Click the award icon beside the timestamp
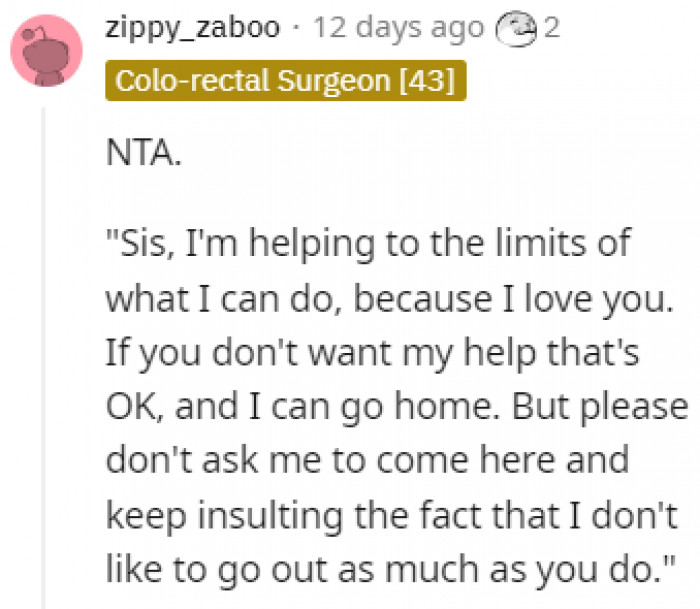The height and width of the screenshot is (609, 700). tap(513, 29)
